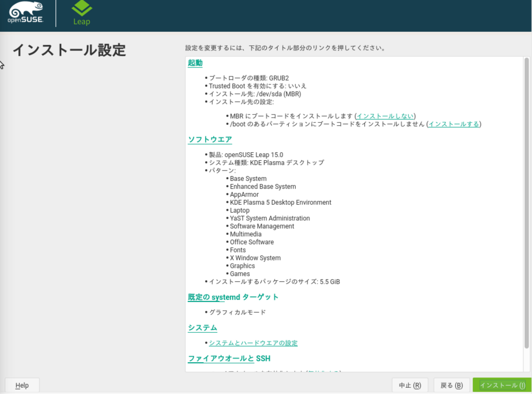Click the システム種類: KDE Plasma デスクトップ line
The height and width of the screenshot is (394, 532).
[x=267, y=163]
